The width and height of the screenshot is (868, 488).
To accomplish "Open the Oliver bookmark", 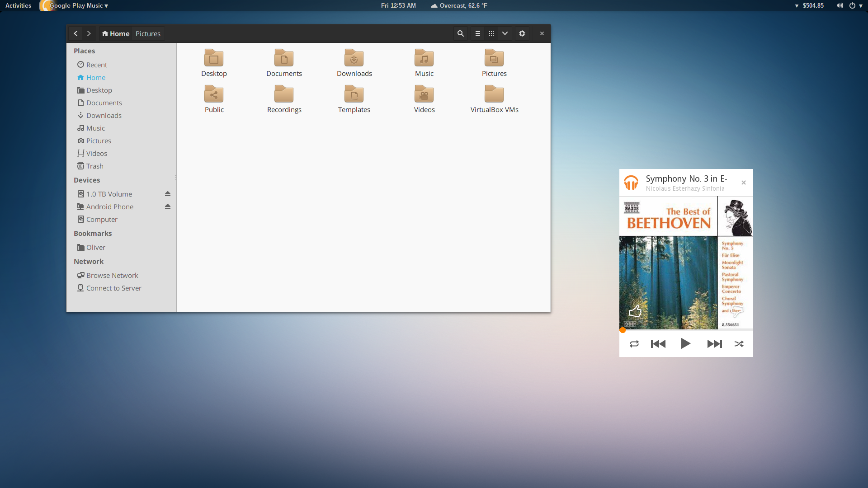I will coord(121,247).
